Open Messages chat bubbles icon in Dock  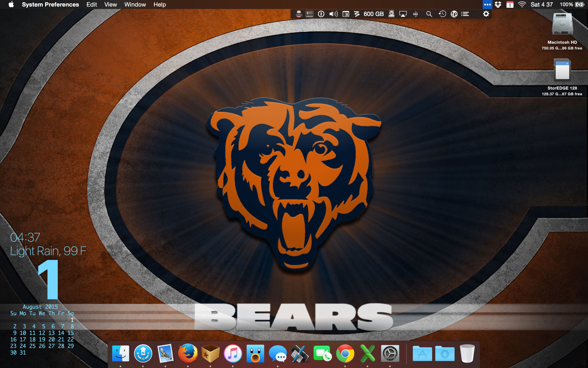click(x=278, y=353)
